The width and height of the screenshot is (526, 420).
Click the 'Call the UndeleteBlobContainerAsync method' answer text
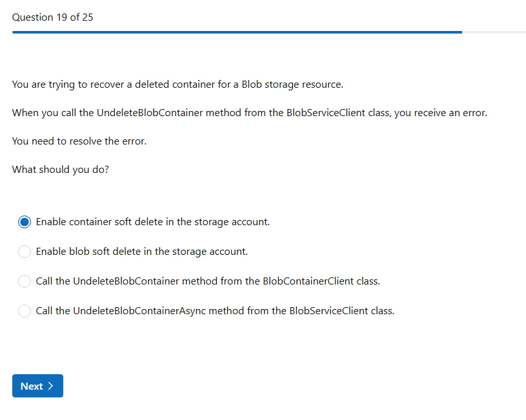pos(215,311)
